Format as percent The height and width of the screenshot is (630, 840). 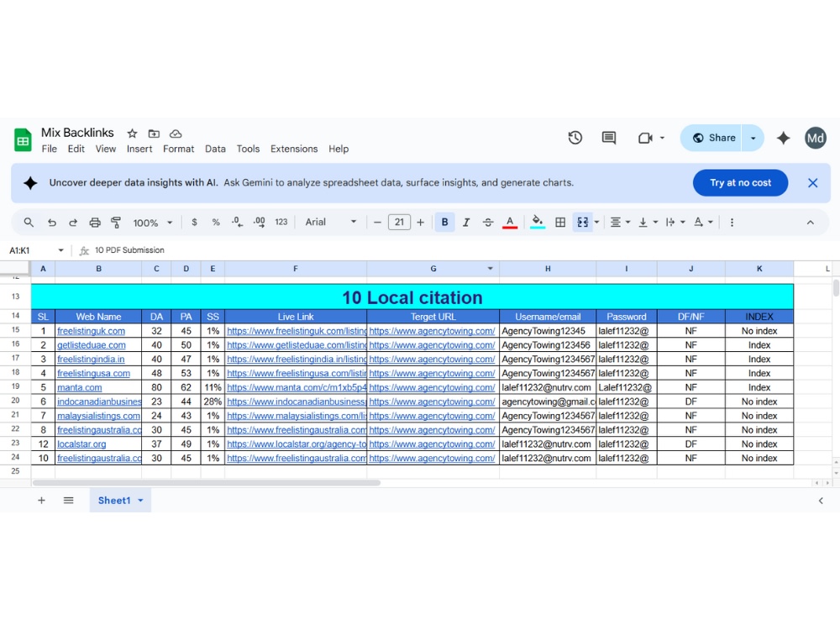[216, 223]
